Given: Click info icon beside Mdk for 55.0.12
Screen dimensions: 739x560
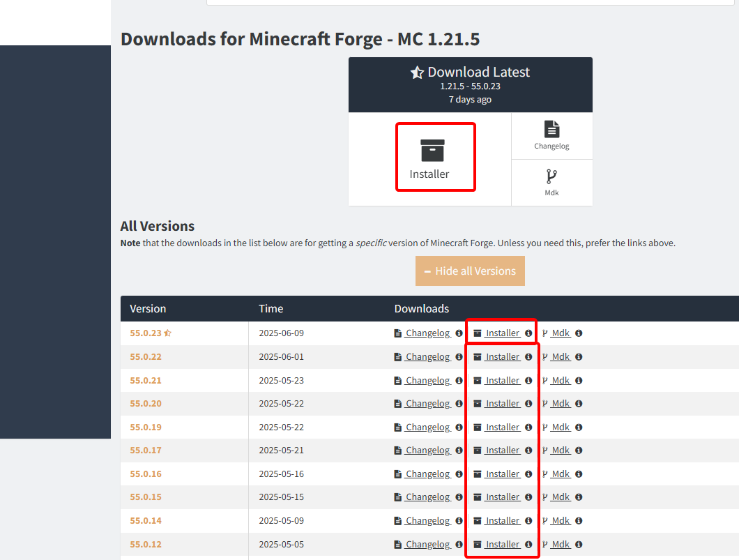Looking at the screenshot, I should coord(579,544).
